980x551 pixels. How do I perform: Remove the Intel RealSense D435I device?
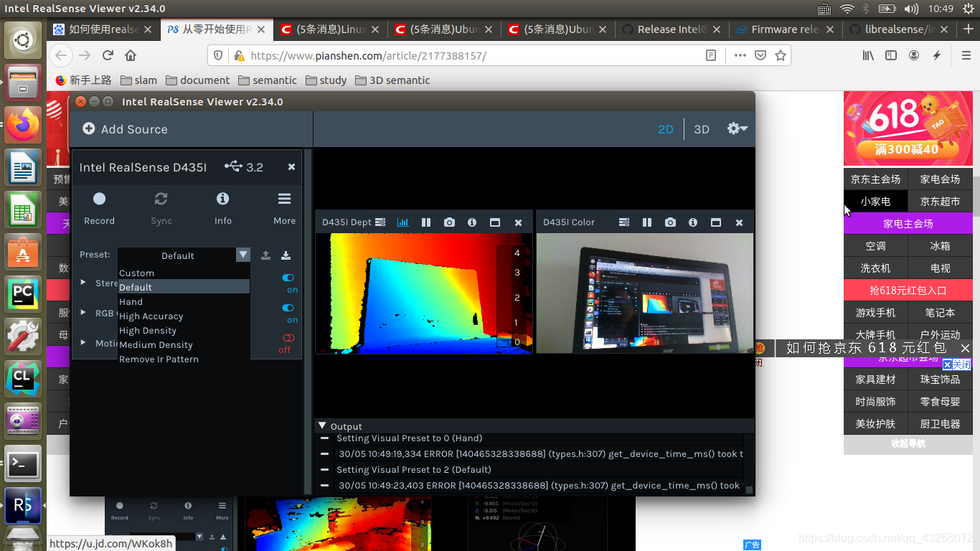(x=291, y=166)
